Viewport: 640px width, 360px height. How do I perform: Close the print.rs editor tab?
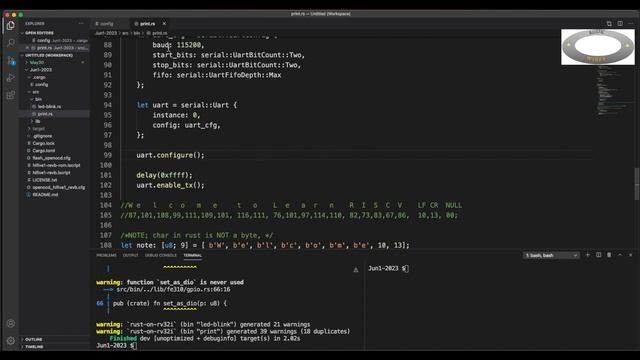pyautogui.click(x=164, y=24)
